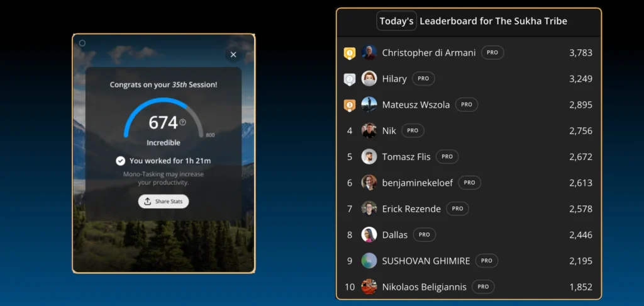The width and height of the screenshot is (644, 306).
Task: Open Tomasz Flis's avatar
Action: 369,157
